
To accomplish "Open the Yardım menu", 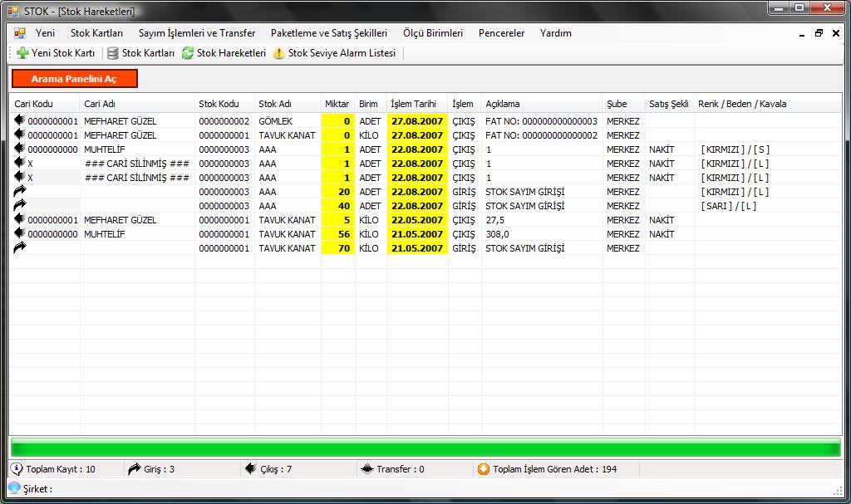I will (x=555, y=33).
